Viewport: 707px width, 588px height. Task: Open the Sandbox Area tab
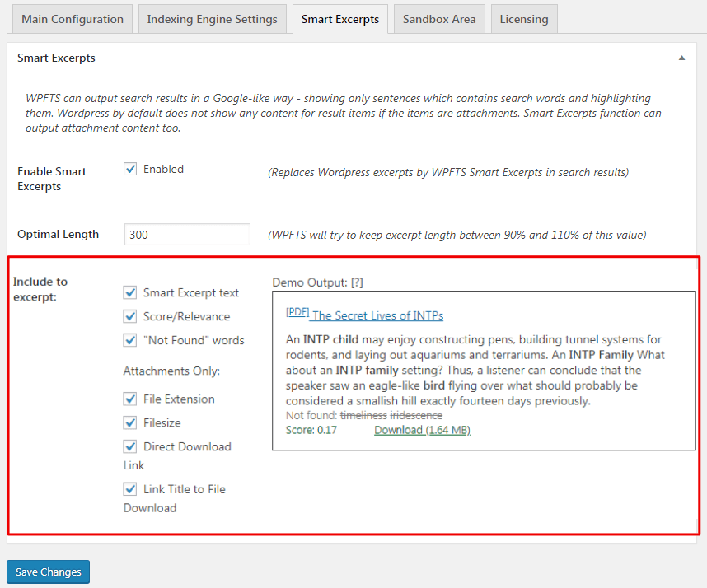point(439,19)
